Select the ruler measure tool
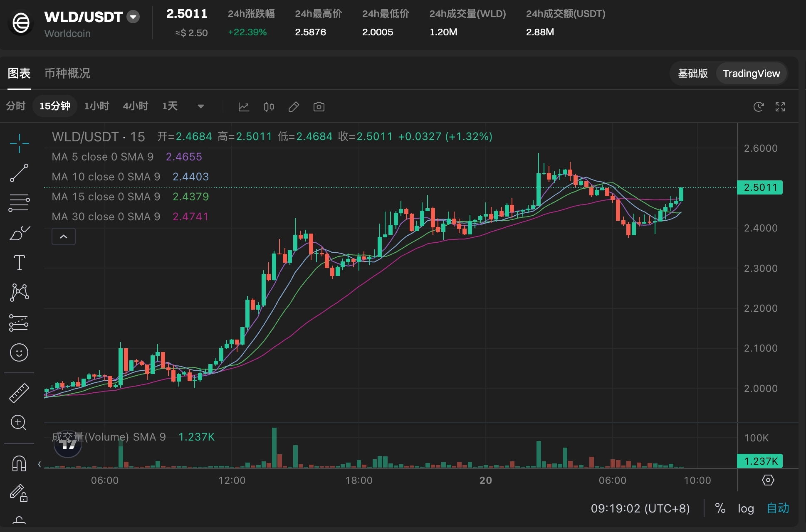Image resolution: width=806 pixels, height=532 pixels. [x=19, y=393]
